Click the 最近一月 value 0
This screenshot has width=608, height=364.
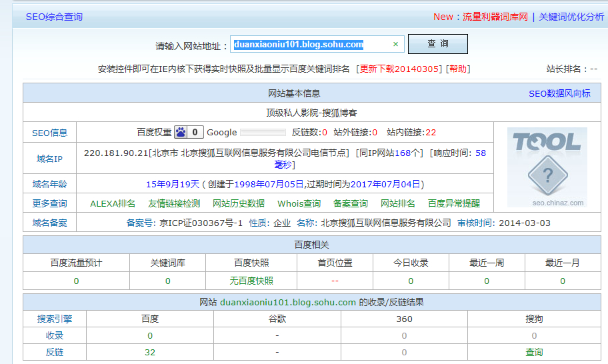coord(563,281)
